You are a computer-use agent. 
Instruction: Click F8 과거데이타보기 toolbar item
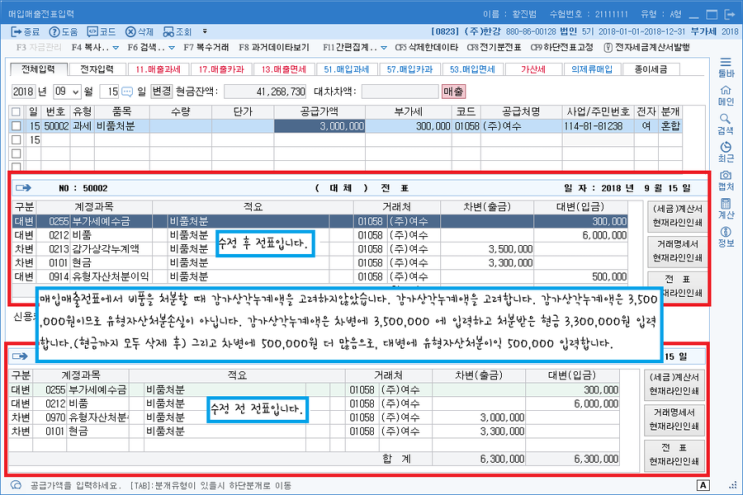pyautogui.click(x=274, y=48)
